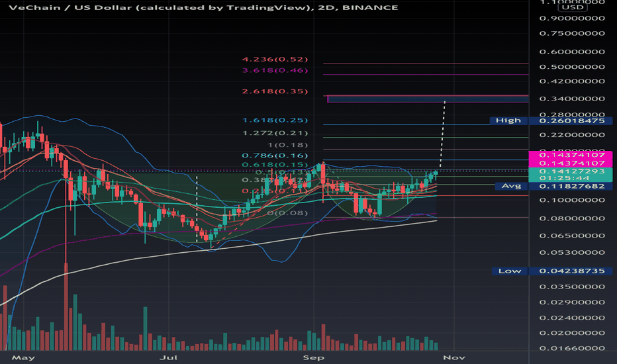Click the 0.02000000 price axis label
This screenshot has height=364, width=617.
[x=572, y=332]
